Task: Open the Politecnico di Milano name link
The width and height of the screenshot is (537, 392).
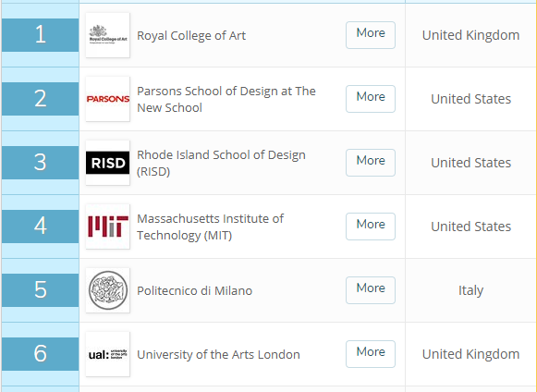Action: (x=194, y=291)
